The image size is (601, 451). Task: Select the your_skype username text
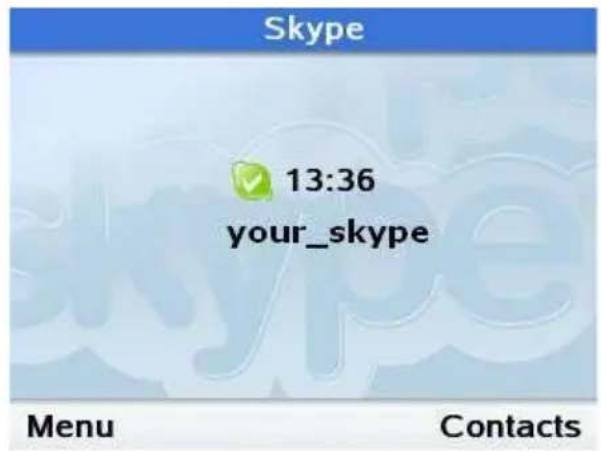point(328,234)
